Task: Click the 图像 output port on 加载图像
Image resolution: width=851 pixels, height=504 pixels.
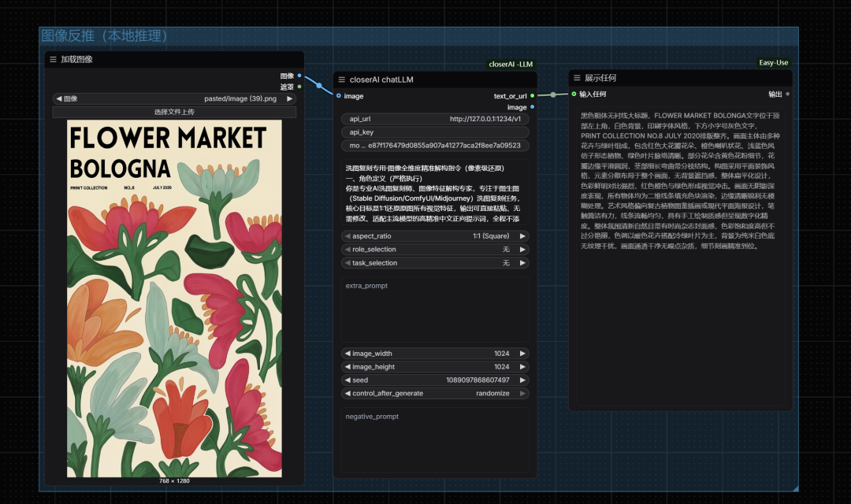Action: (299, 76)
